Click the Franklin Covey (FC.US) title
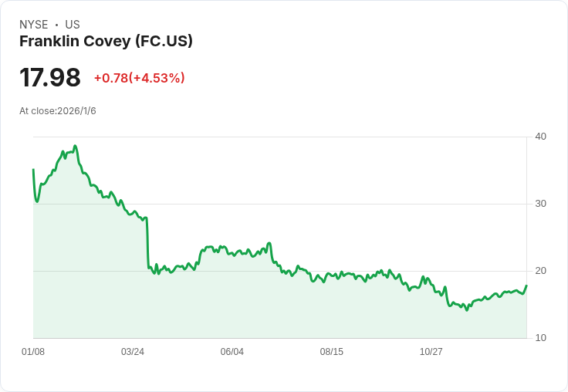The width and height of the screenshot is (568, 392). [x=106, y=42]
